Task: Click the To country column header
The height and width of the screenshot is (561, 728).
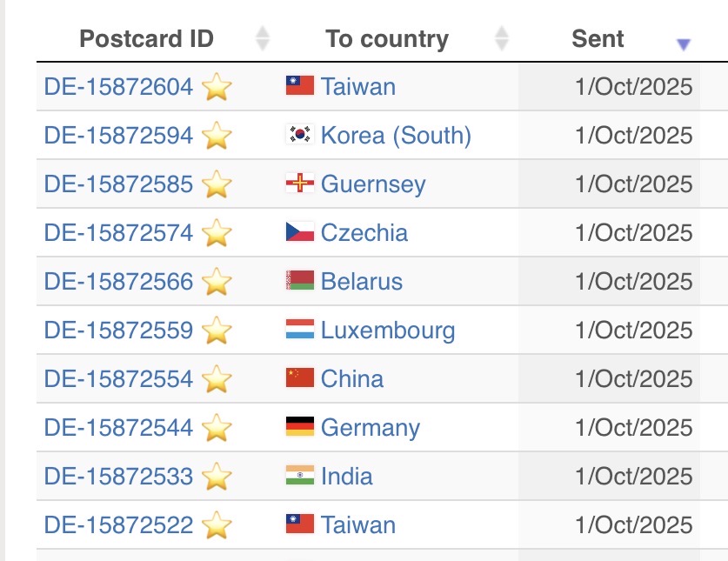Action: 387,39
